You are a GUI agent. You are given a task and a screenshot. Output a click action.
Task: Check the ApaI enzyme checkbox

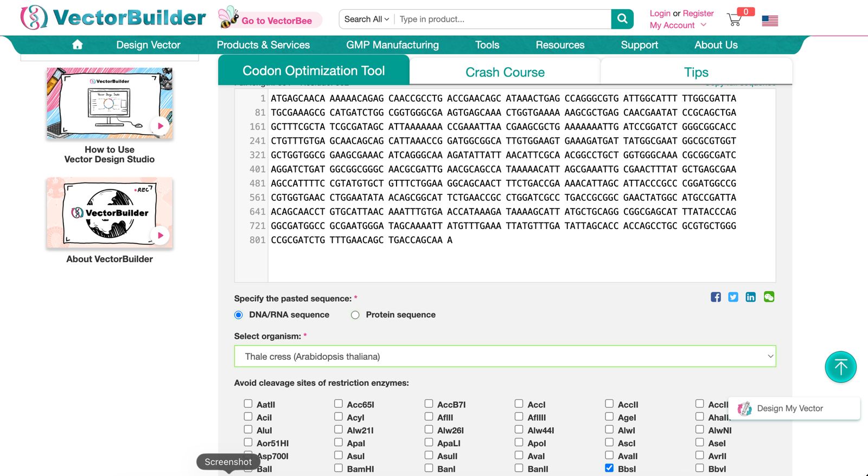(339, 442)
